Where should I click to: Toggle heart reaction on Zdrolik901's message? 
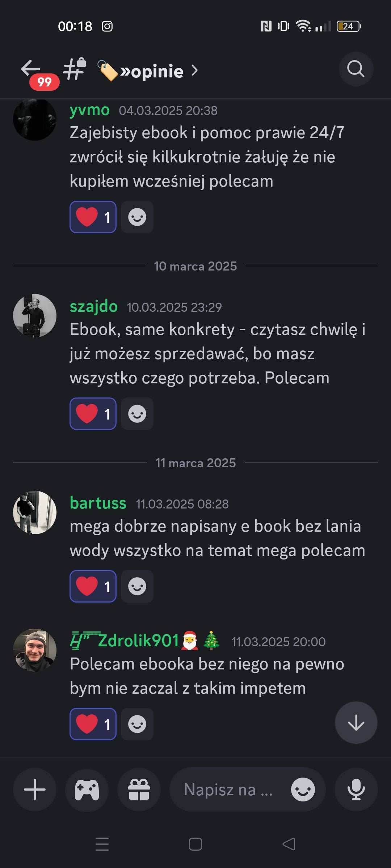point(93,724)
